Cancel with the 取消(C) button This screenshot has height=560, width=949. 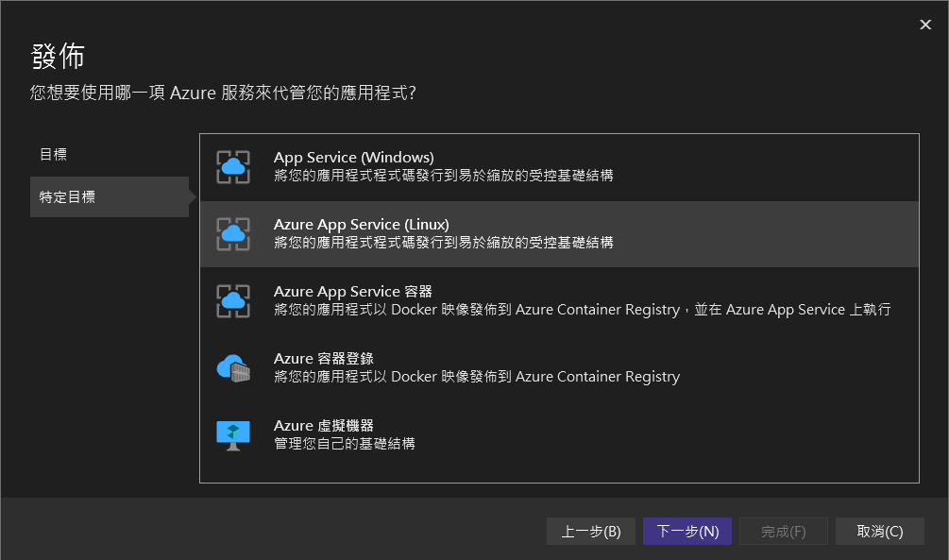click(x=879, y=532)
